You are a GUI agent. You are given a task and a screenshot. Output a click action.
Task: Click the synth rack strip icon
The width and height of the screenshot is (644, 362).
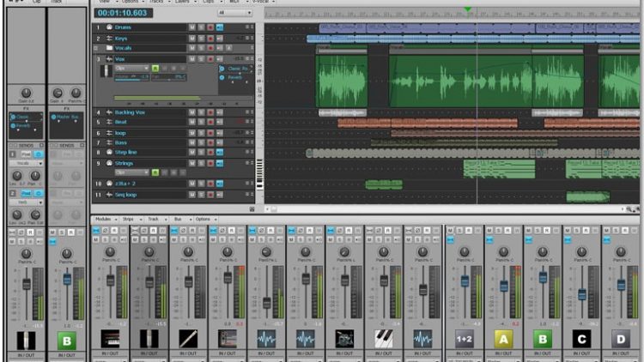pos(228,339)
